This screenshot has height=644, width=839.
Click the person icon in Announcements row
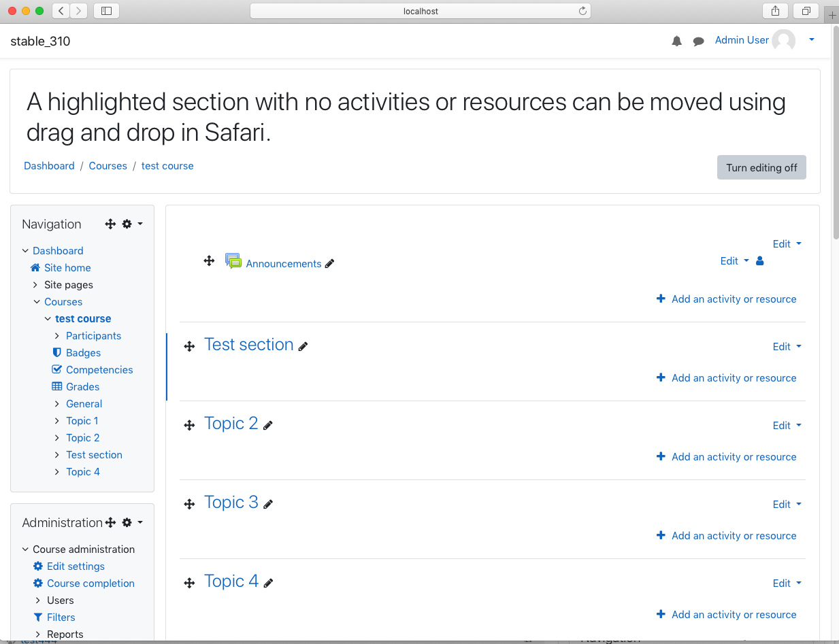pos(760,260)
